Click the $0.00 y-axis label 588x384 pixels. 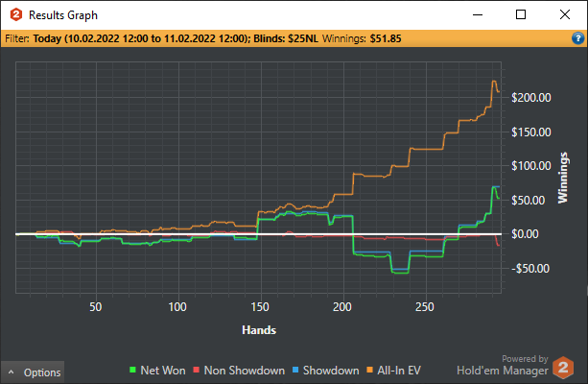pos(525,234)
